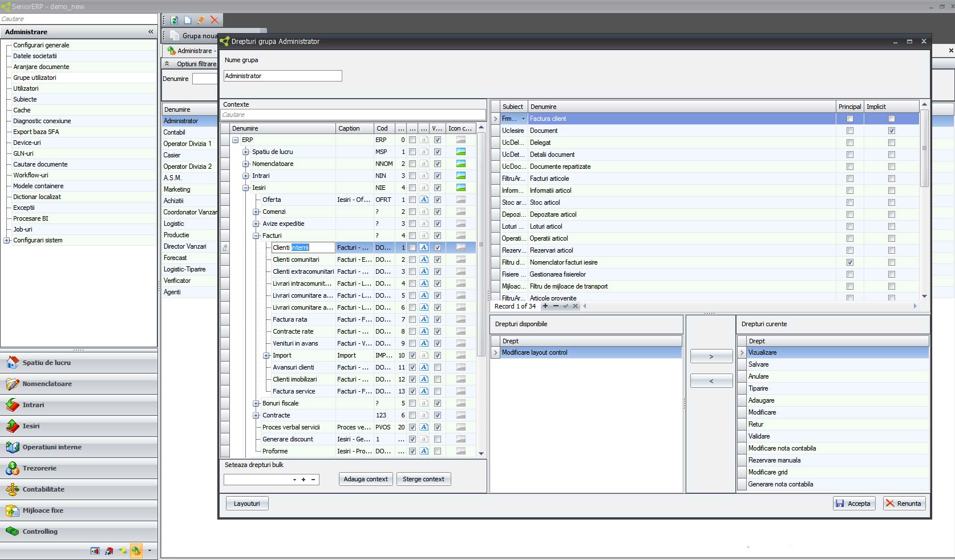
Task: Toggle the V checkbox on Avansuri clienti row
Action: tap(438, 367)
